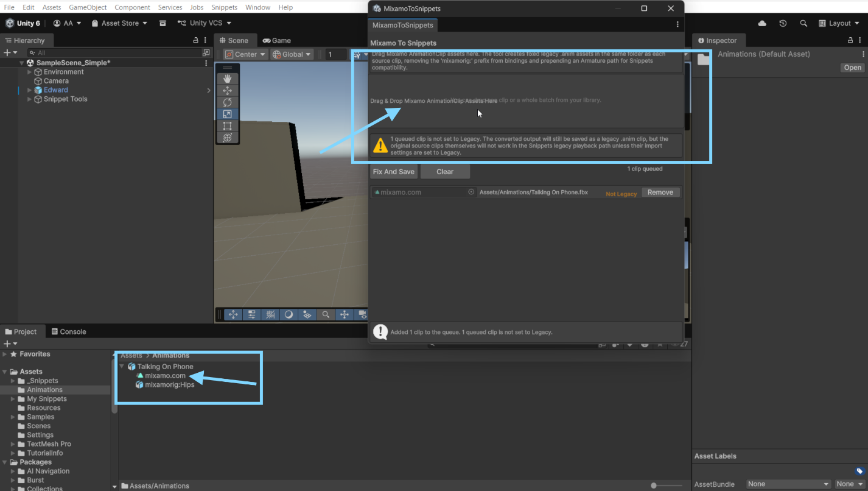
Task: Click the search magnifier in top toolbar
Action: coord(803,23)
